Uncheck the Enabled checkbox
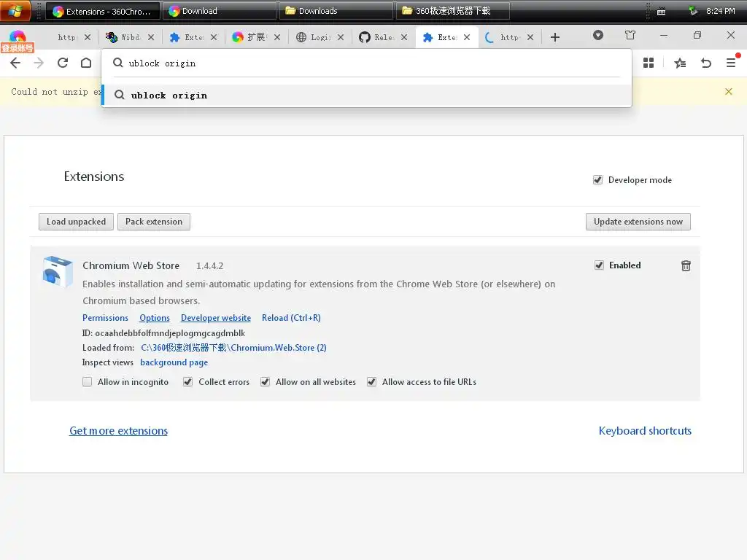 (x=599, y=265)
